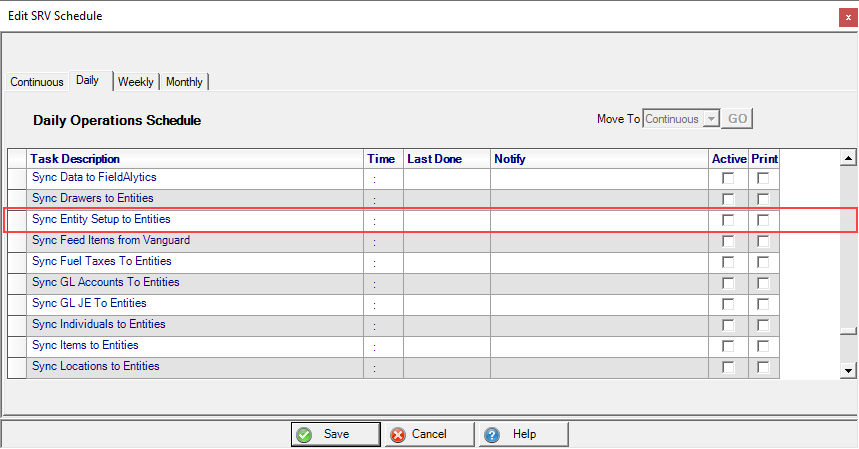Click the Time field for Sync Items to Entities

point(384,346)
